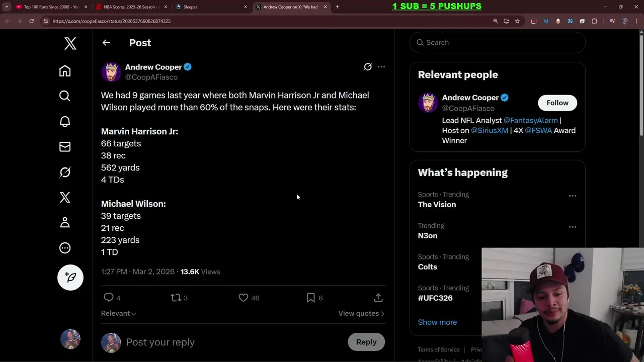Open the post's three-dot more menu
The image size is (644, 362).
(x=381, y=67)
